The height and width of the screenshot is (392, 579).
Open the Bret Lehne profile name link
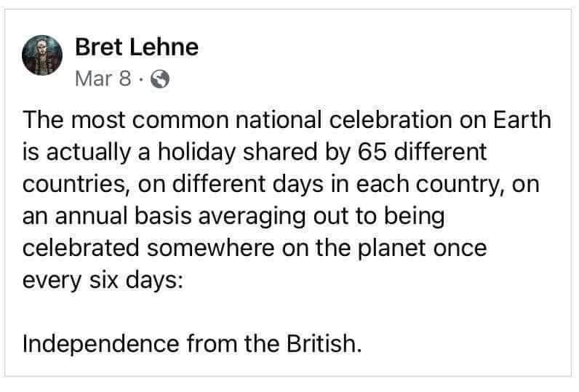[x=136, y=48]
